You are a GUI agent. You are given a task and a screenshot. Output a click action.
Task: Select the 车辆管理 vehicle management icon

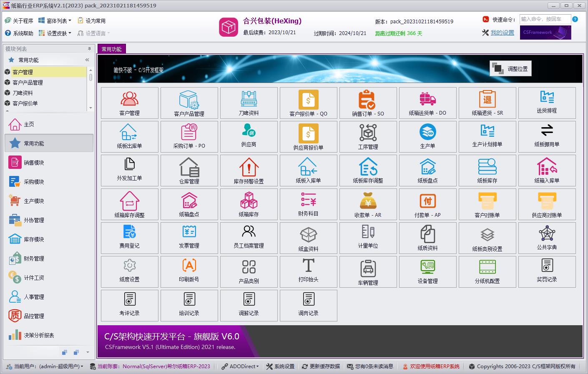point(368,272)
